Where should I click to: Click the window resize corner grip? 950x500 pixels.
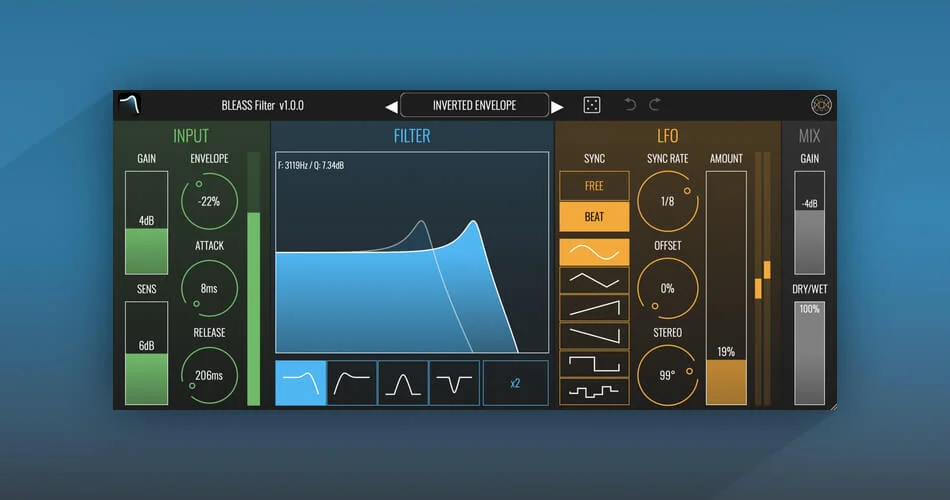[834, 407]
